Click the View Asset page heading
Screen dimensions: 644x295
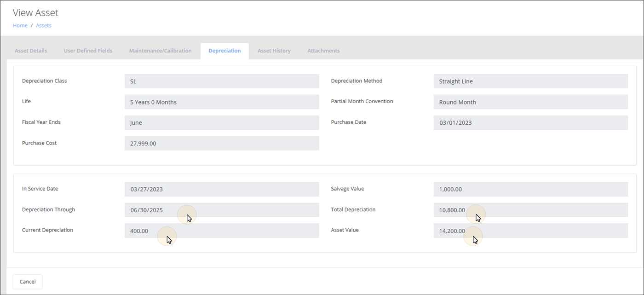point(35,13)
